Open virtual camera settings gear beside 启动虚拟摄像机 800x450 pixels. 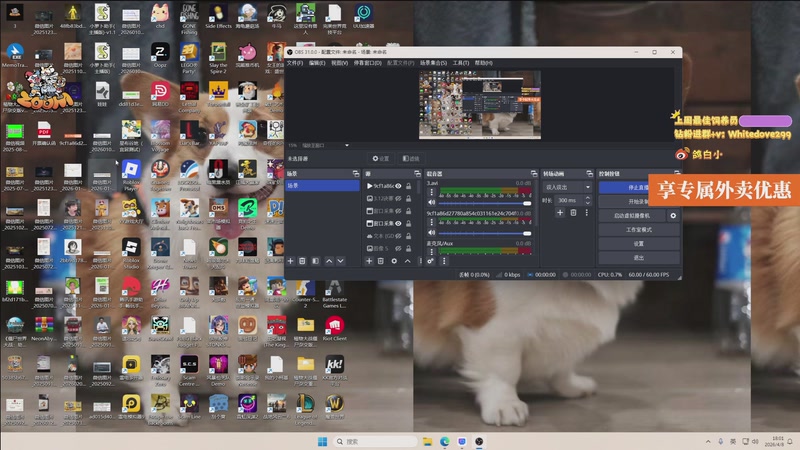point(673,216)
